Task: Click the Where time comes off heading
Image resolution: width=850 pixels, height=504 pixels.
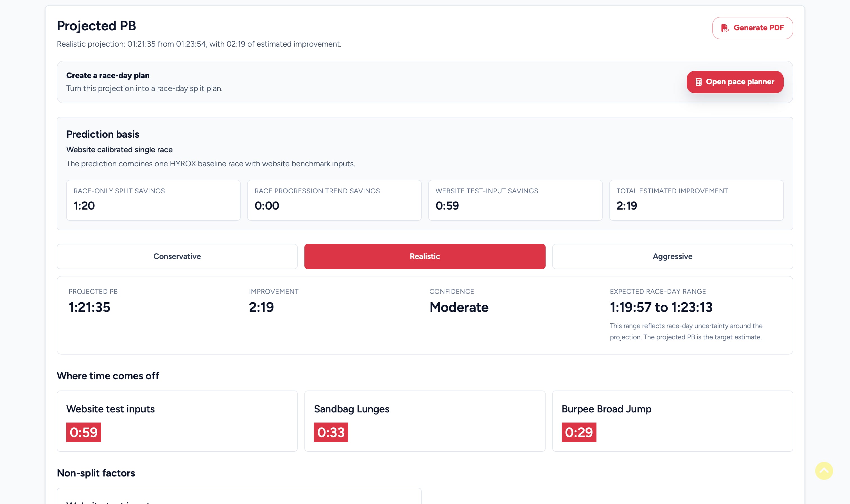Action: pyautogui.click(x=108, y=376)
